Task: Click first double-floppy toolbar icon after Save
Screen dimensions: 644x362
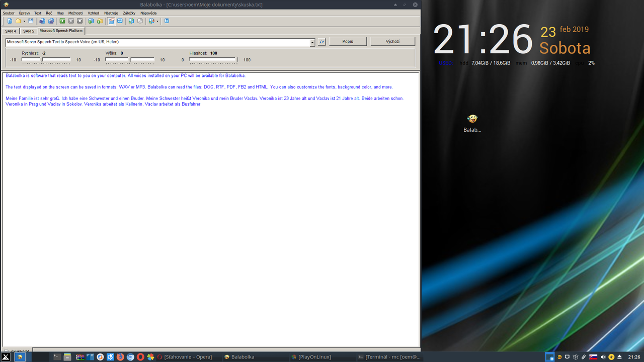Action: click(42, 21)
